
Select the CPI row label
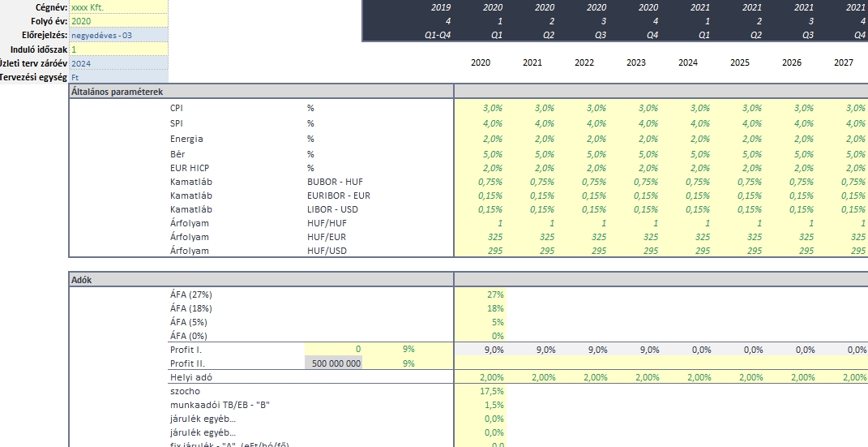pos(177,108)
